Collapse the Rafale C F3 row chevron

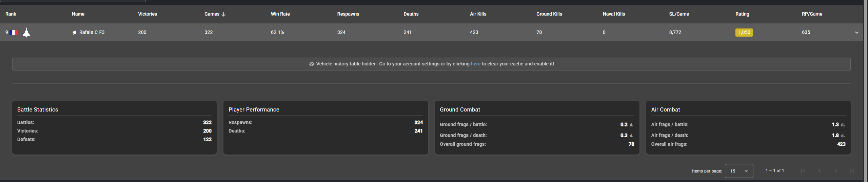tap(856, 33)
